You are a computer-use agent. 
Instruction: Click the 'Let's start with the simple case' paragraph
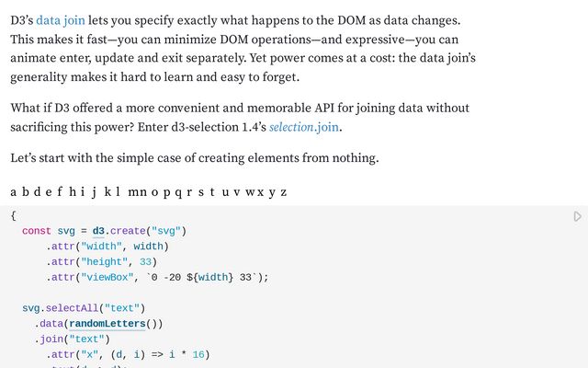[194, 158]
